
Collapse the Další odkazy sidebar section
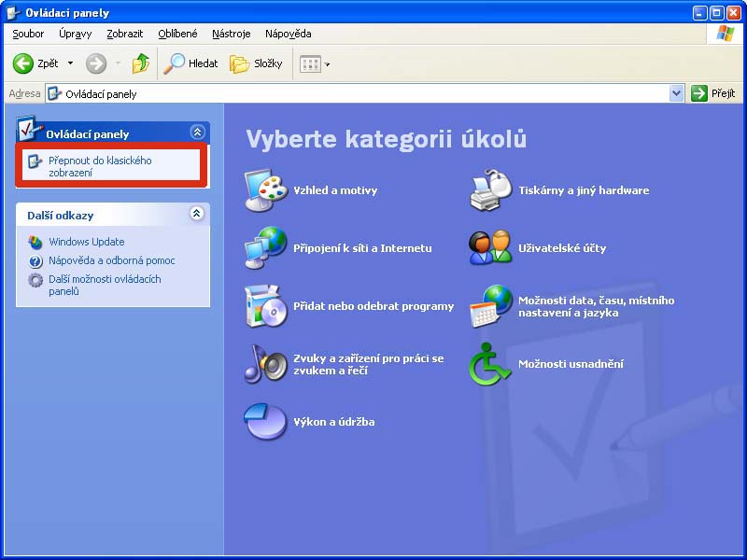click(x=196, y=214)
